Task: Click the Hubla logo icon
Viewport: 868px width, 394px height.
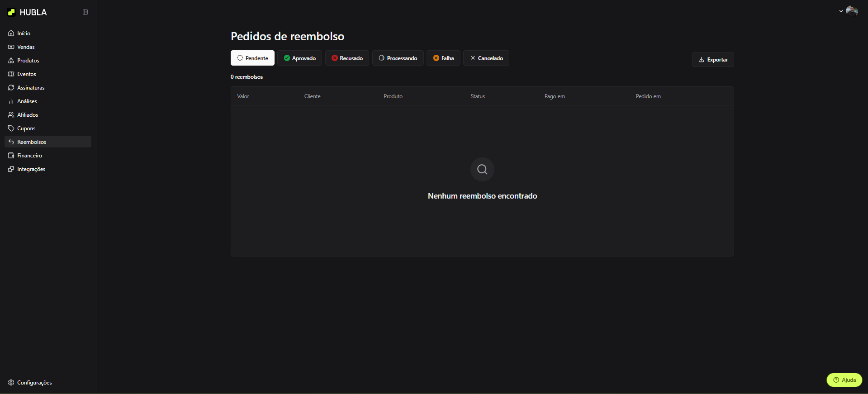Action: tap(12, 12)
